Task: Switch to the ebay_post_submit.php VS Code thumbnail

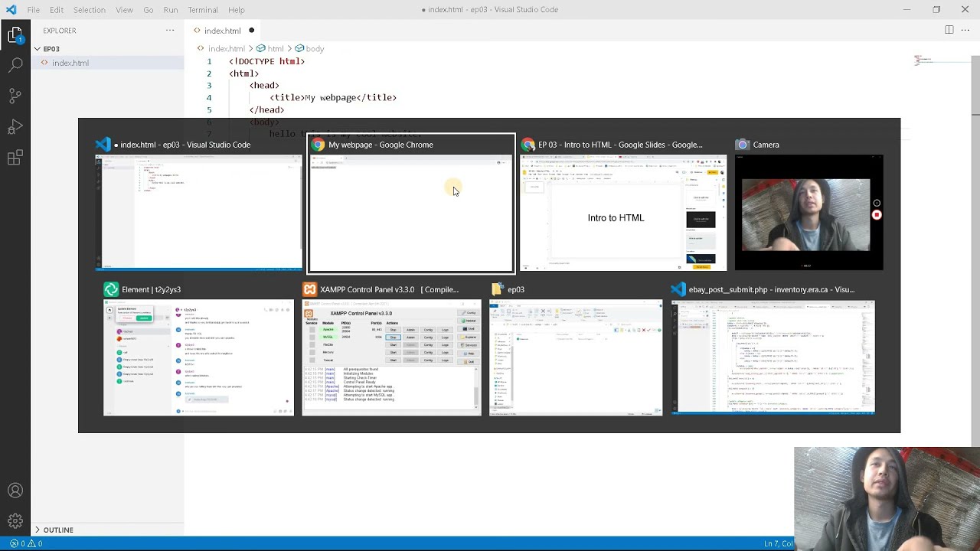Action: (x=773, y=357)
